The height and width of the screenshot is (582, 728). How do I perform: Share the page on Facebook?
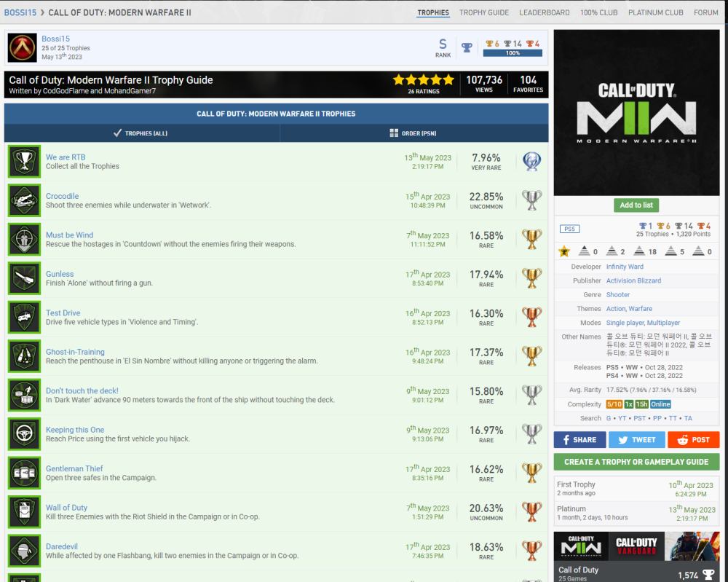click(x=579, y=440)
